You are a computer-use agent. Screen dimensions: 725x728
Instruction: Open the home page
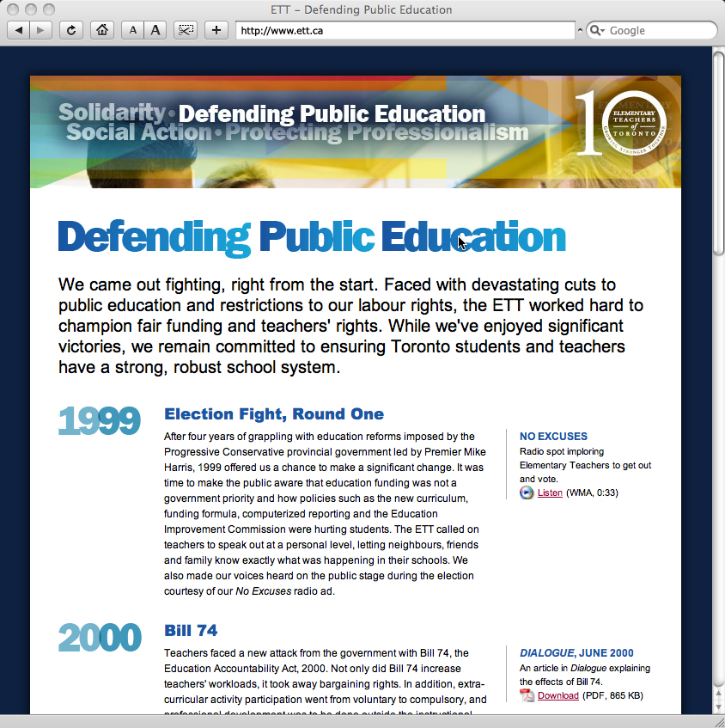click(x=102, y=31)
